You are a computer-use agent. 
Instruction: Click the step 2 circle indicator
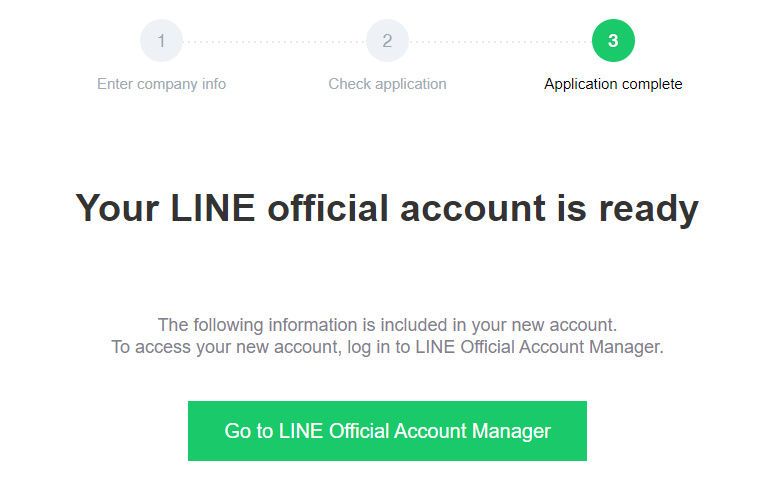(387, 41)
